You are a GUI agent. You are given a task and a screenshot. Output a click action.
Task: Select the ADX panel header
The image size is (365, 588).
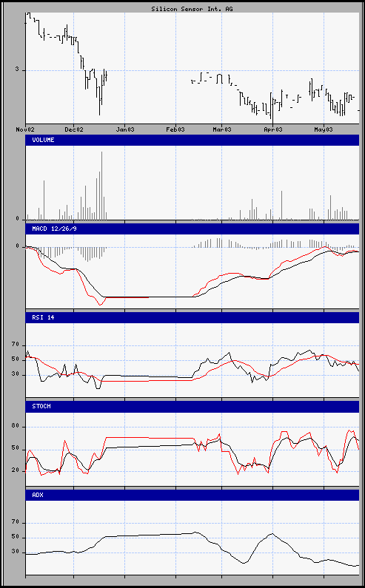click(x=192, y=495)
